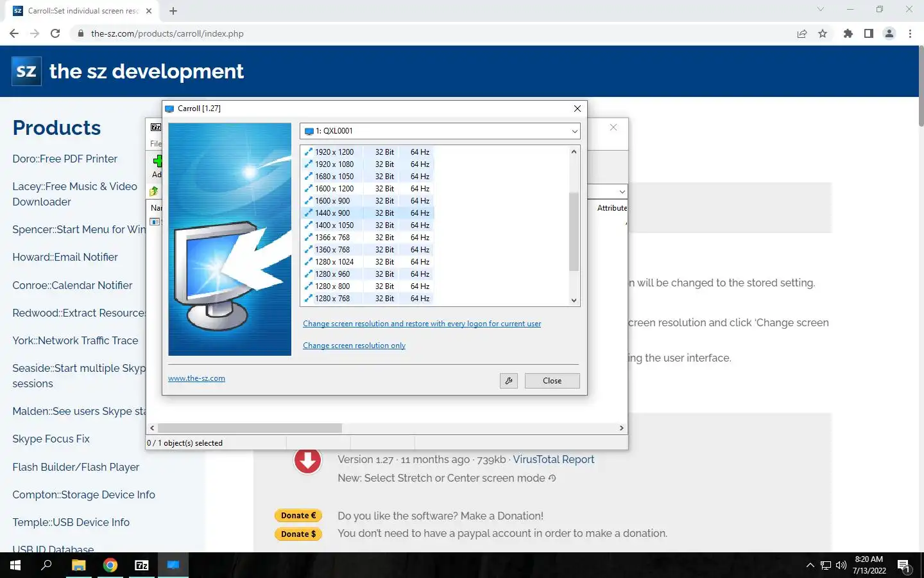Open the monitor selector dropdown 1: QXL0001
The image size is (924, 578).
(x=440, y=131)
